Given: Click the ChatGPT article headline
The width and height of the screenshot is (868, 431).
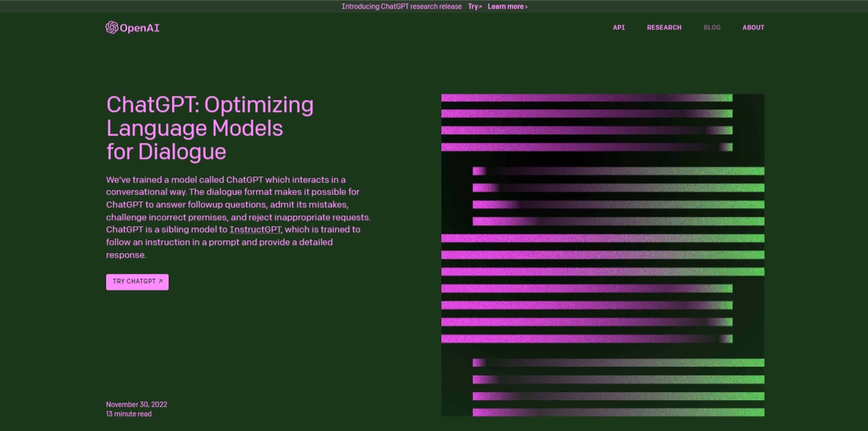Looking at the screenshot, I should pyautogui.click(x=210, y=128).
